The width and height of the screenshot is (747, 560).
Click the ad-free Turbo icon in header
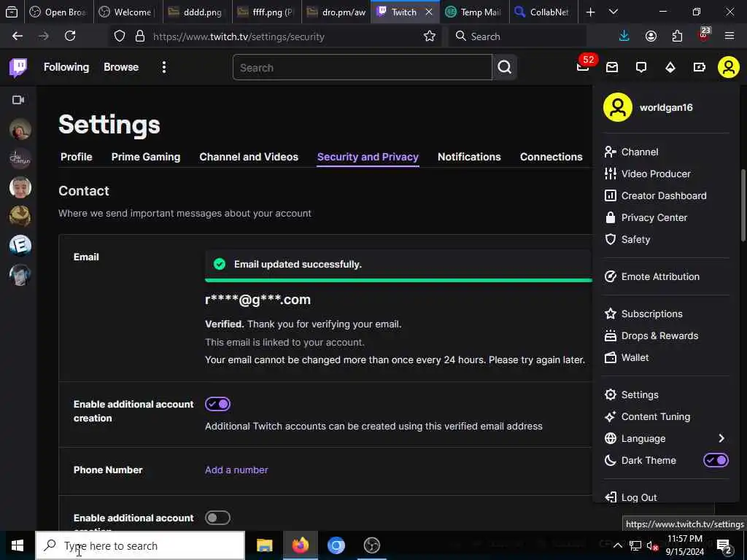[700, 67]
